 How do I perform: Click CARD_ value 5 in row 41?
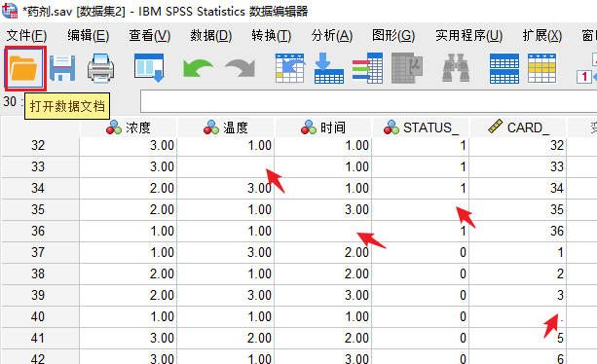(x=560, y=338)
